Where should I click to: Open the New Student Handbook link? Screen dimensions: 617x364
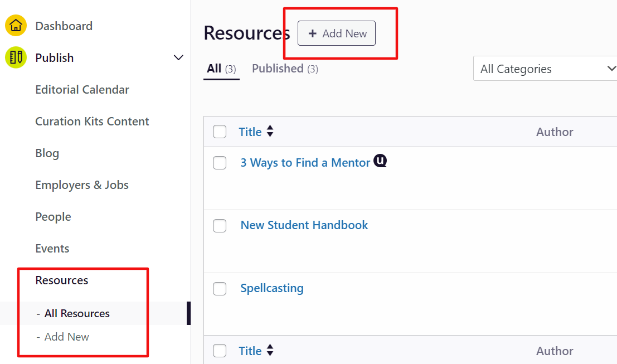(304, 225)
